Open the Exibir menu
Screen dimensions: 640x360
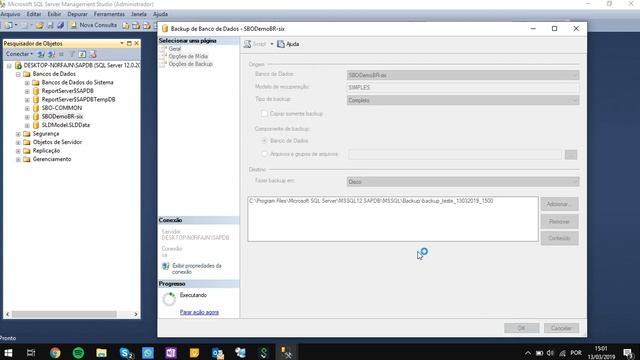(x=54, y=14)
